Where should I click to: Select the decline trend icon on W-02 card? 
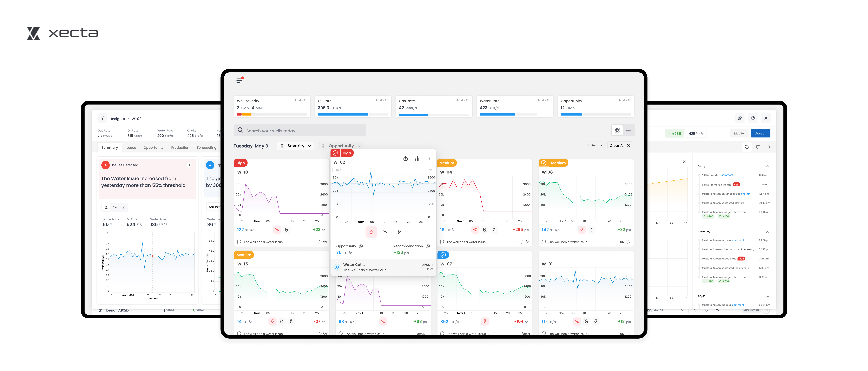click(385, 232)
